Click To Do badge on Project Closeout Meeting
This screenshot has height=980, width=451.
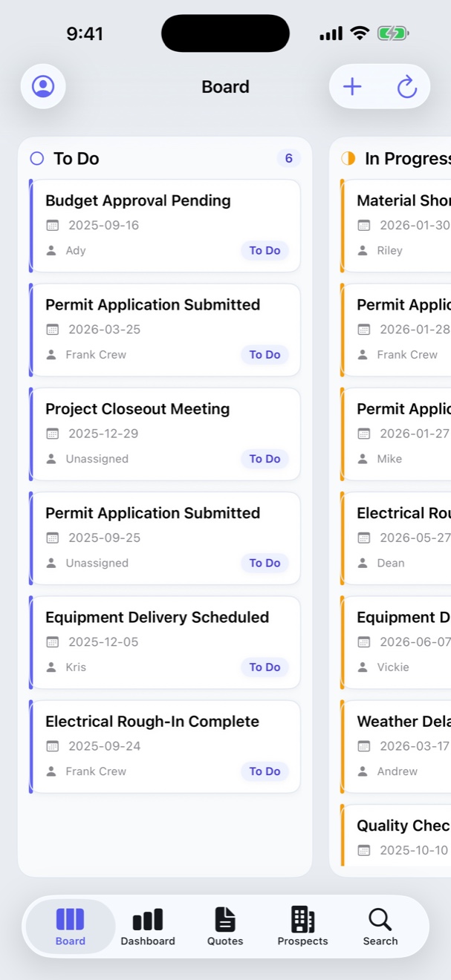[x=265, y=459]
